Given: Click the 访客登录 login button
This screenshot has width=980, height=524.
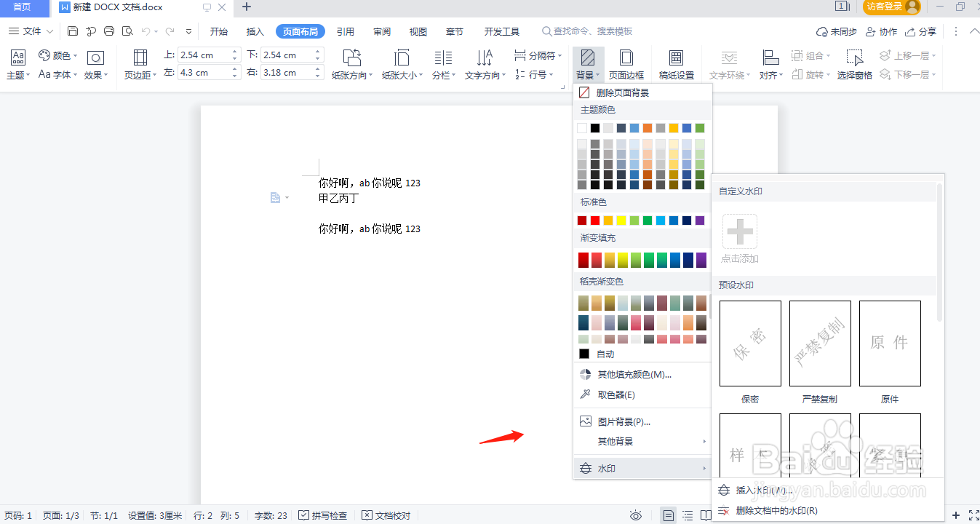Looking at the screenshot, I should 892,7.
